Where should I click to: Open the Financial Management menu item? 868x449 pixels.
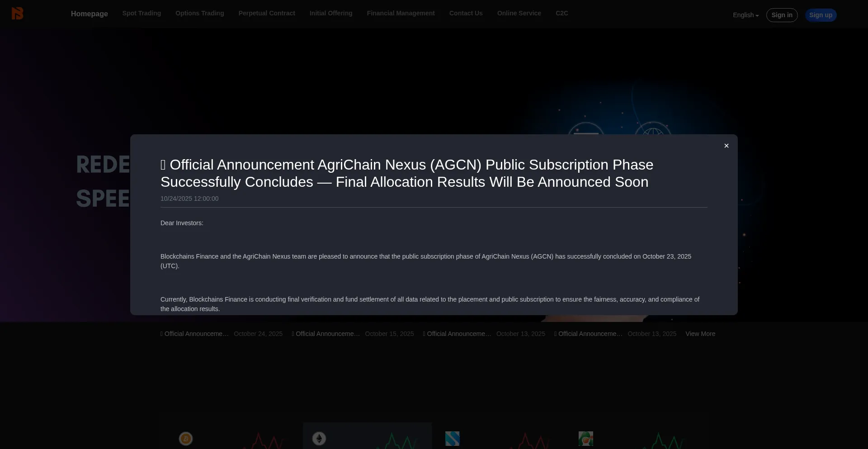[x=401, y=14]
